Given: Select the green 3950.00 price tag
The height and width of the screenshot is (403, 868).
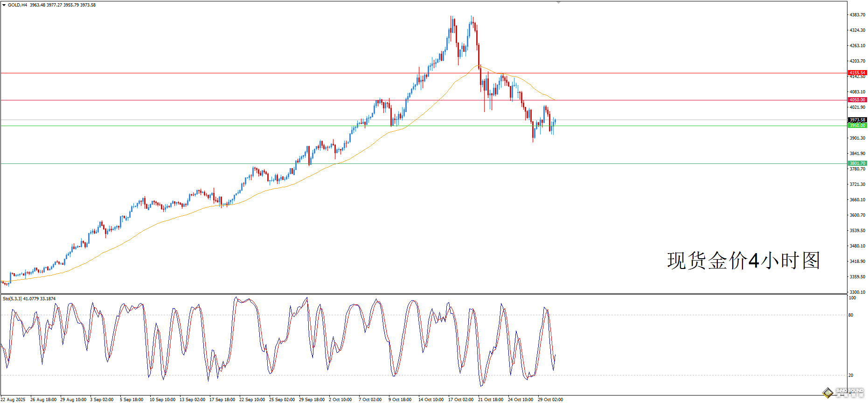Looking at the screenshot, I should [x=857, y=126].
